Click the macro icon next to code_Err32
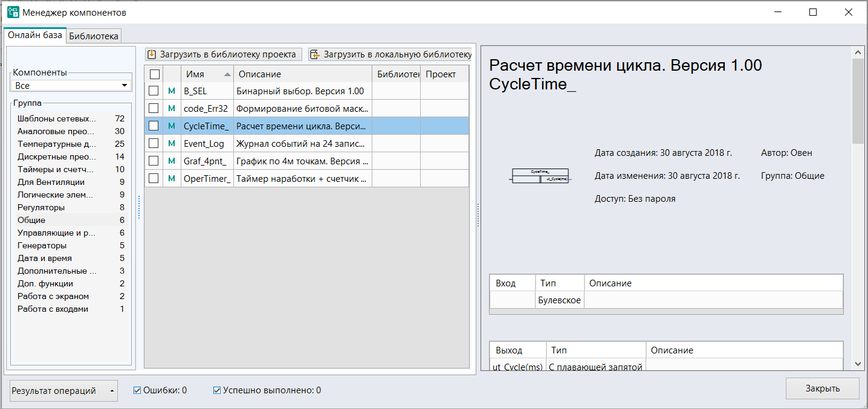Image resolution: width=868 pixels, height=409 pixels. coord(171,109)
